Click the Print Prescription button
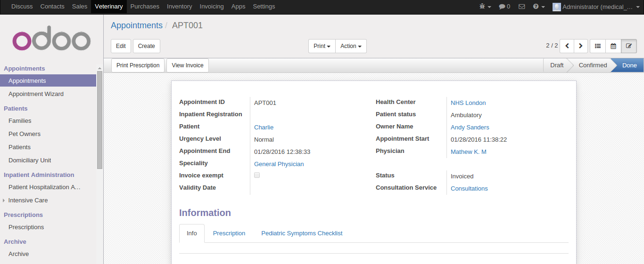 tap(138, 65)
